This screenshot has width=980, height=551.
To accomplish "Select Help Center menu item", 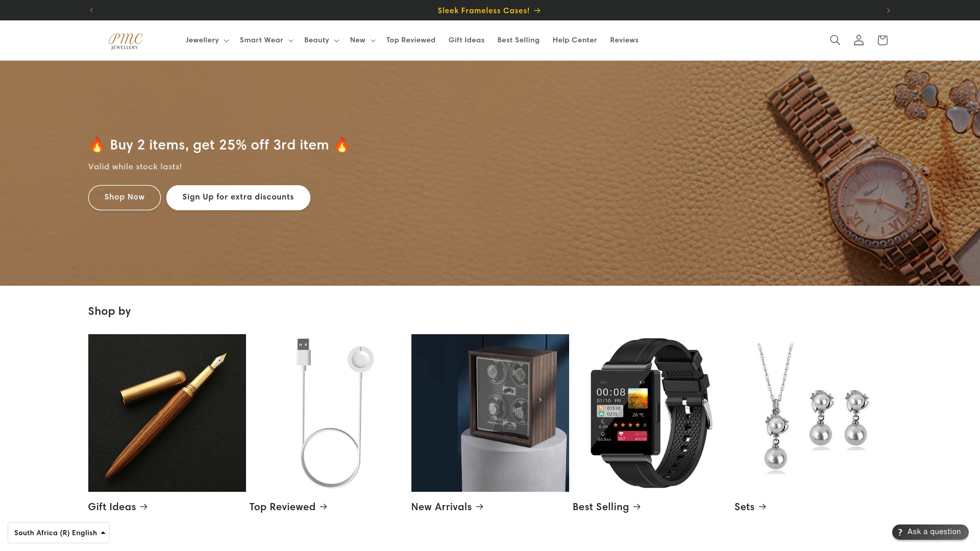I will pos(575,40).
